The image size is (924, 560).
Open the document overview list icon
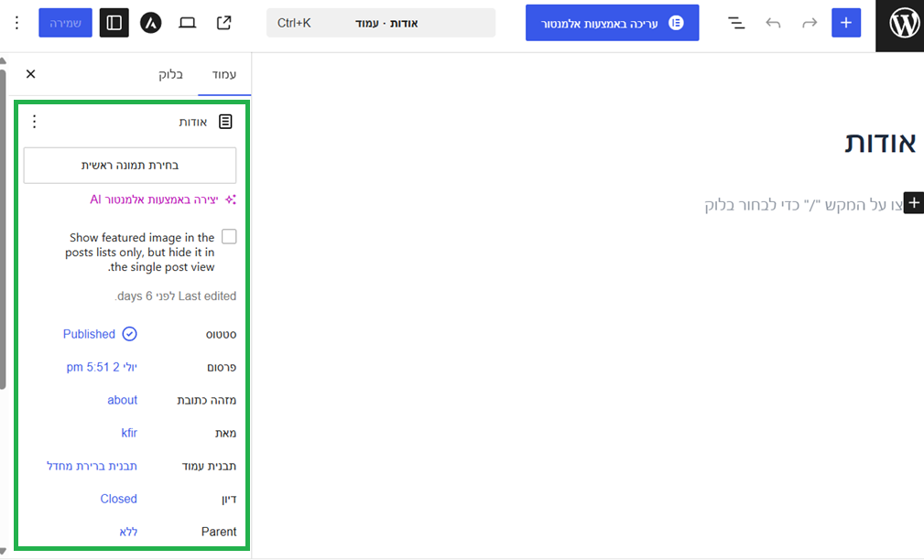tap(736, 23)
